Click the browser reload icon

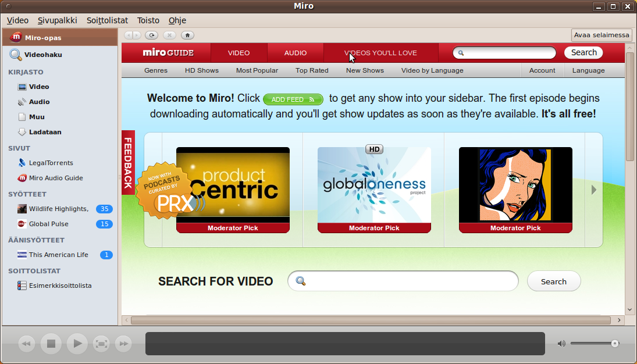pos(151,35)
